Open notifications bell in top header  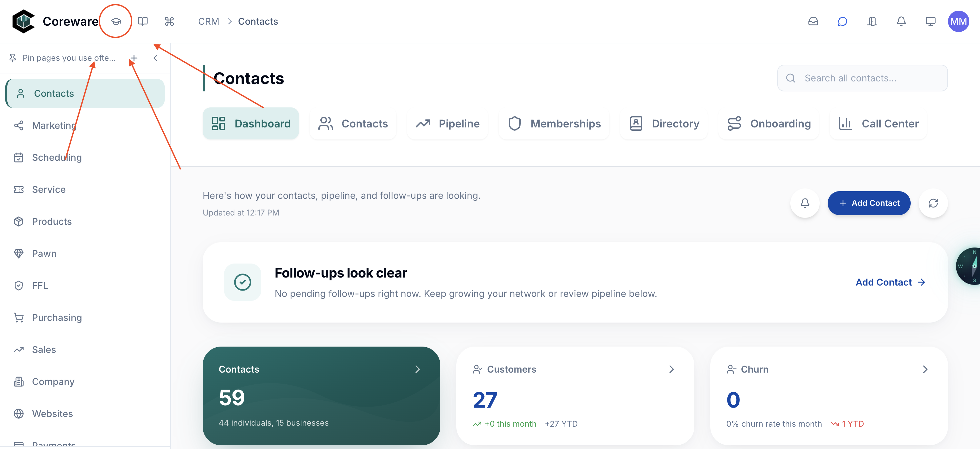click(901, 21)
